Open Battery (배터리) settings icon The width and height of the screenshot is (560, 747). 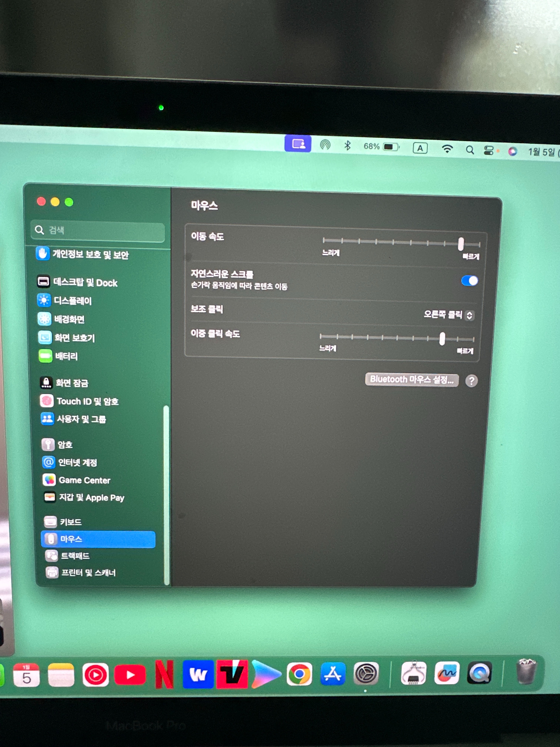(x=45, y=356)
